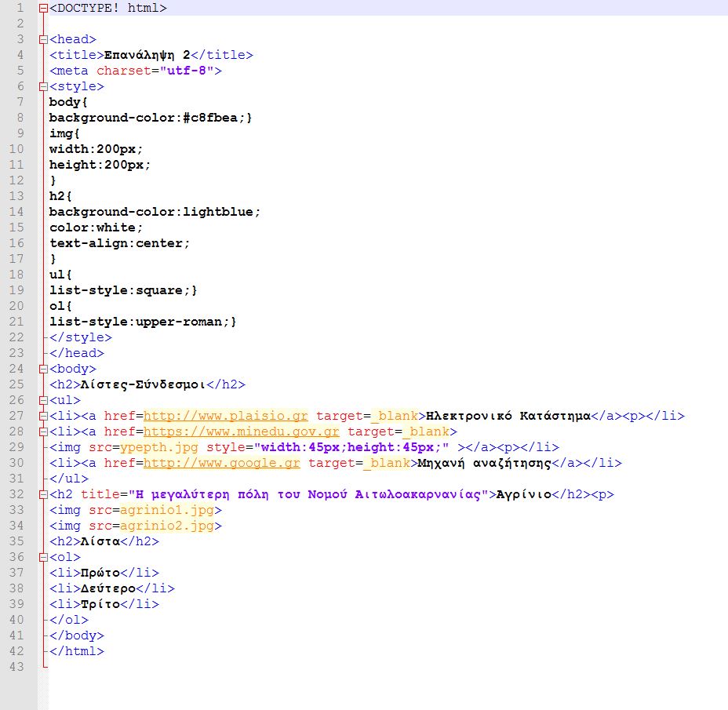Open the https://www.minedu.gov.gr link
The image size is (728, 710).
pyautogui.click(x=242, y=431)
